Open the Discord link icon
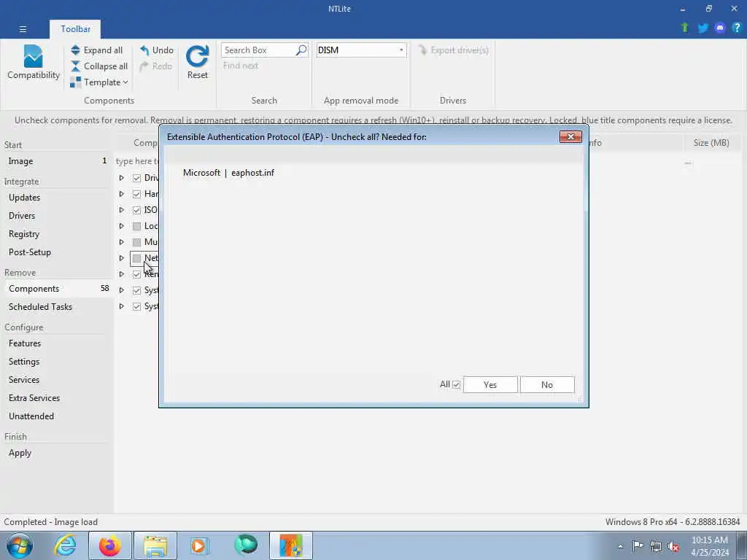 [720, 28]
